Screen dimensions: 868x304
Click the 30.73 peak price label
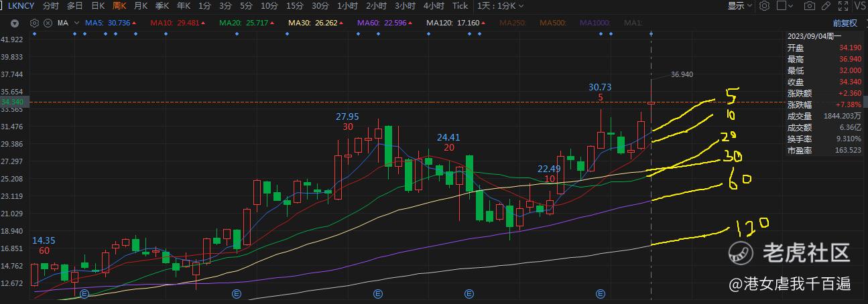click(600, 87)
